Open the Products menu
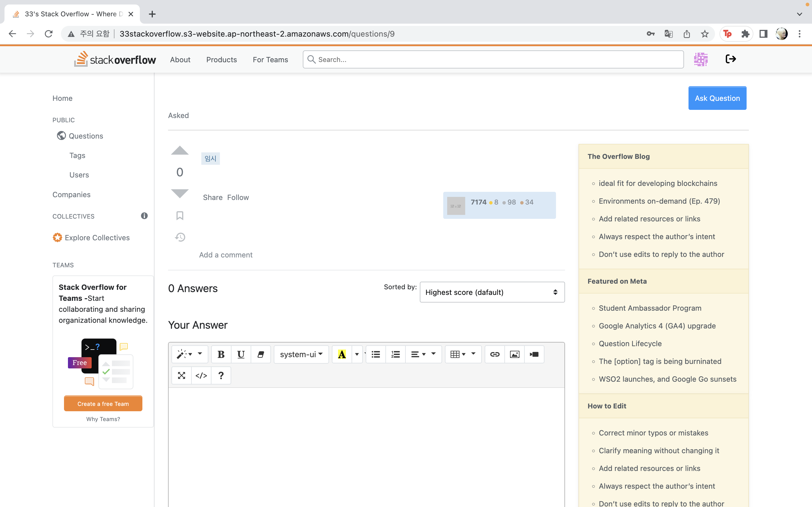This screenshot has height=507, width=812. (x=221, y=59)
